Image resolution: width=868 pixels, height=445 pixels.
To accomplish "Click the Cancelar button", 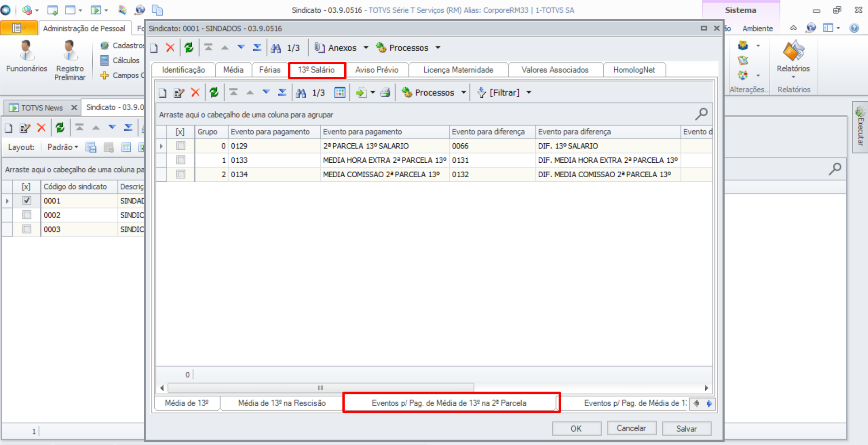I will click(x=631, y=428).
